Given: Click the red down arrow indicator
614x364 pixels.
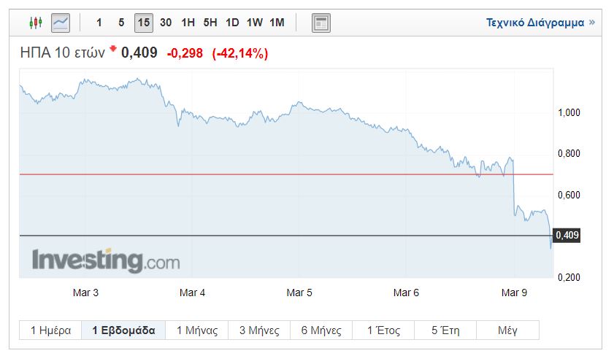Looking at the screenshot, I should (x=113, y=50).
